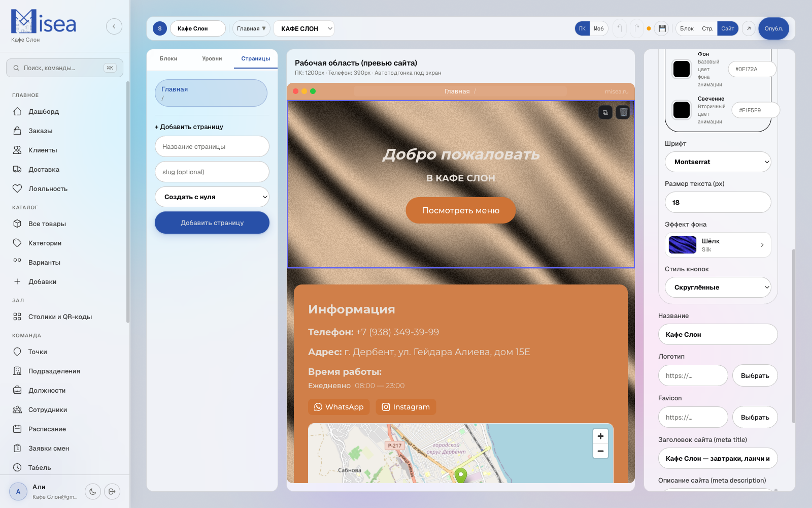Toggle dark mode with the moon icon

pyautogui.click(x=93, y=491)
